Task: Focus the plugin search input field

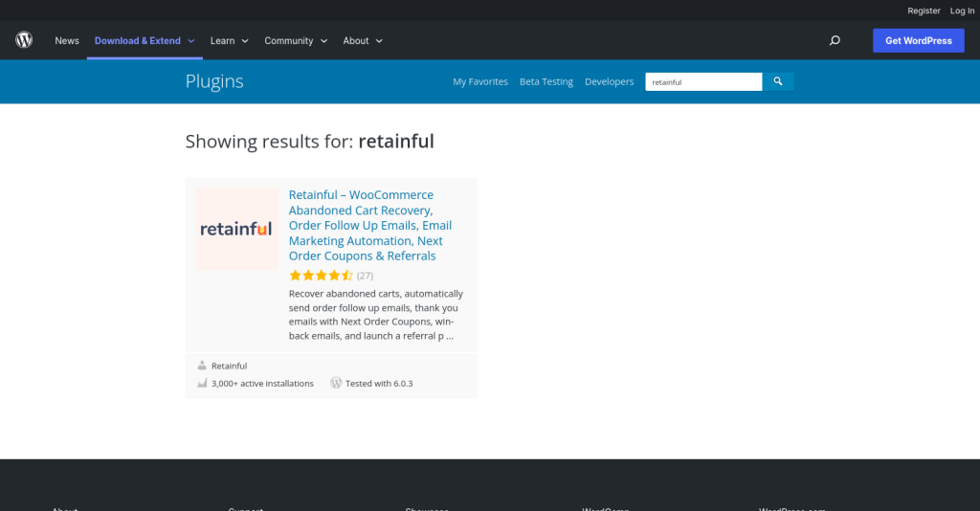Action: (703, 82)
